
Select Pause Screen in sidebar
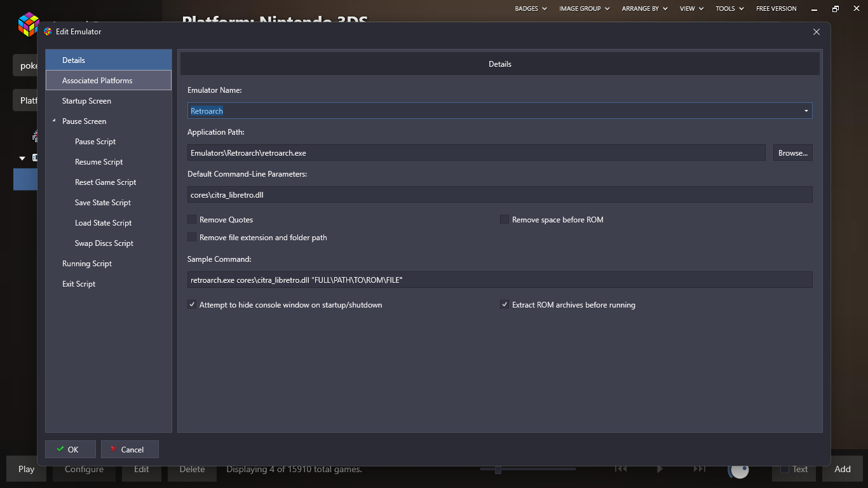[109, 121]
